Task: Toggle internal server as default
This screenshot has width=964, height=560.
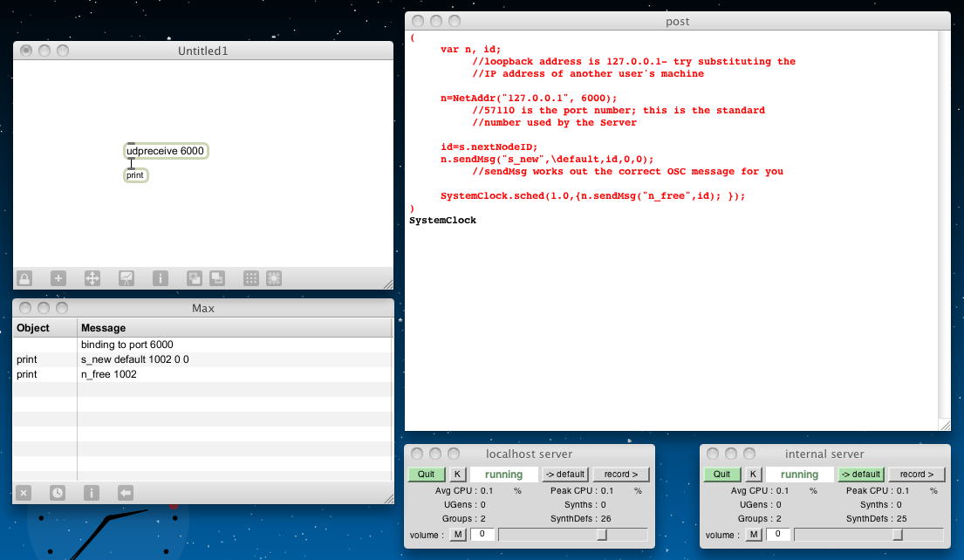Action: (860, 475)
